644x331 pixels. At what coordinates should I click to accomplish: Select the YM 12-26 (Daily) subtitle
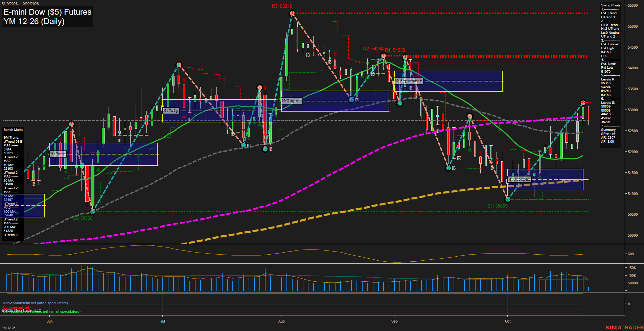click(x=34, y=21)
